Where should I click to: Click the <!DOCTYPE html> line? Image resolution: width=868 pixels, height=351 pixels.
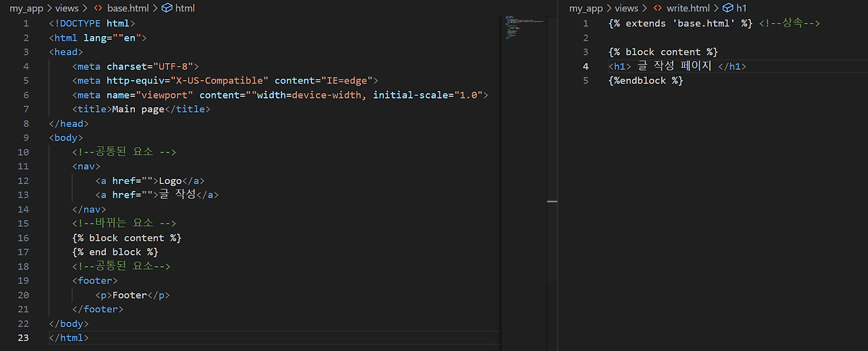click(x=92, y=23)
